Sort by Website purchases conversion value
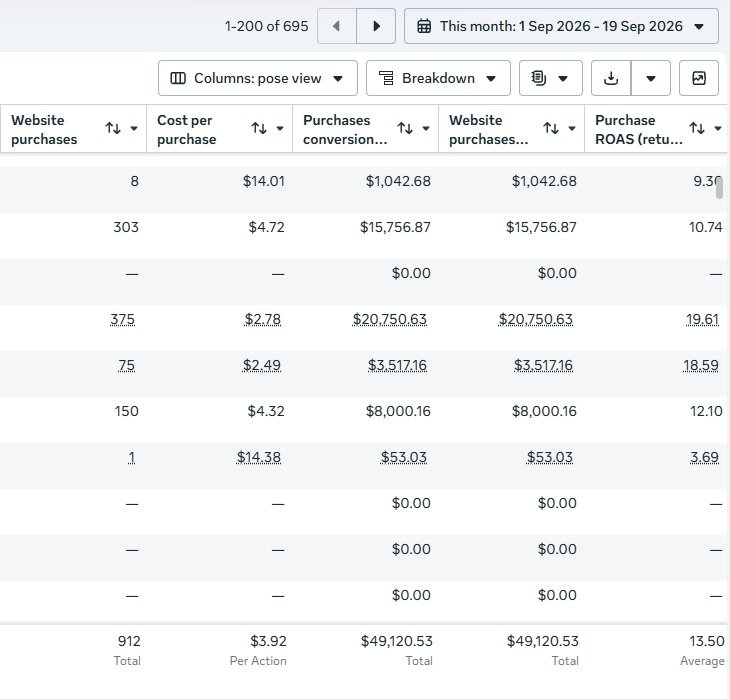730x700 pixels. (551, 128)
